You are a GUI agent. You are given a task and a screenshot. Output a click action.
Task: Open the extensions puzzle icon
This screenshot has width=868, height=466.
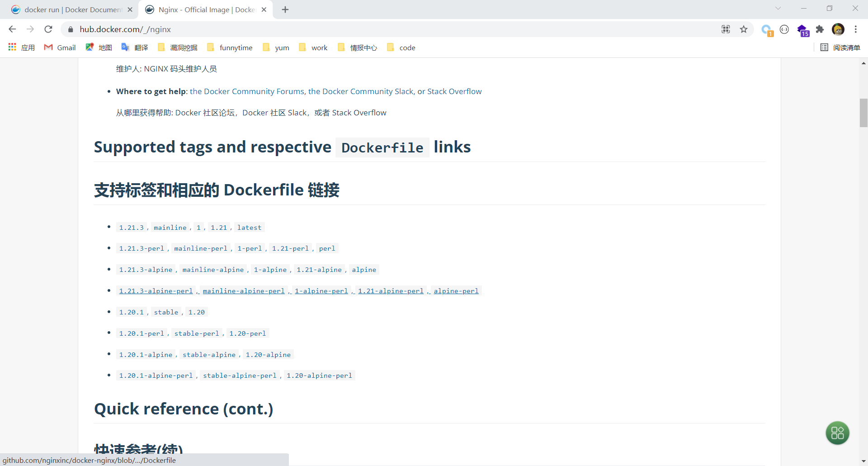point(820,29)
